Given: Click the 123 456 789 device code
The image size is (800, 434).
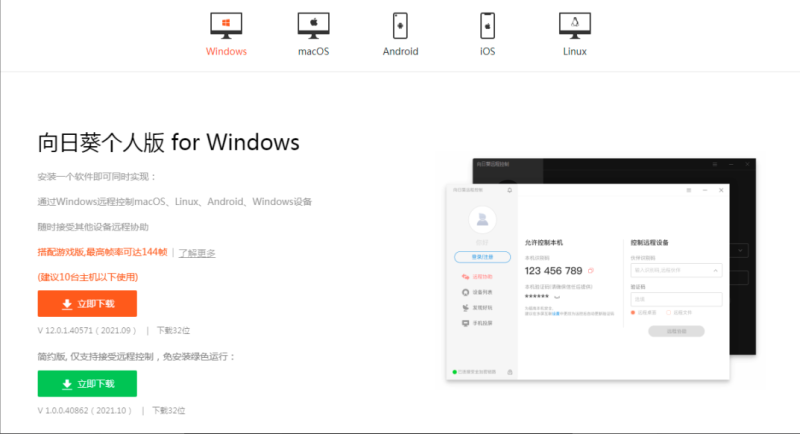Looking at the screenshot, I should [x=554, y=271].
